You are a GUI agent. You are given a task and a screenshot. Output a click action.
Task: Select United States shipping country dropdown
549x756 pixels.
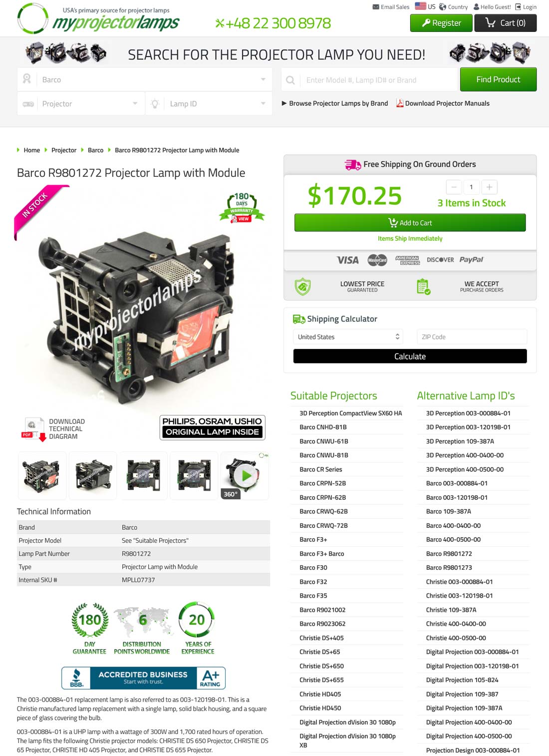pyautogui.click(x=348, y=337)
